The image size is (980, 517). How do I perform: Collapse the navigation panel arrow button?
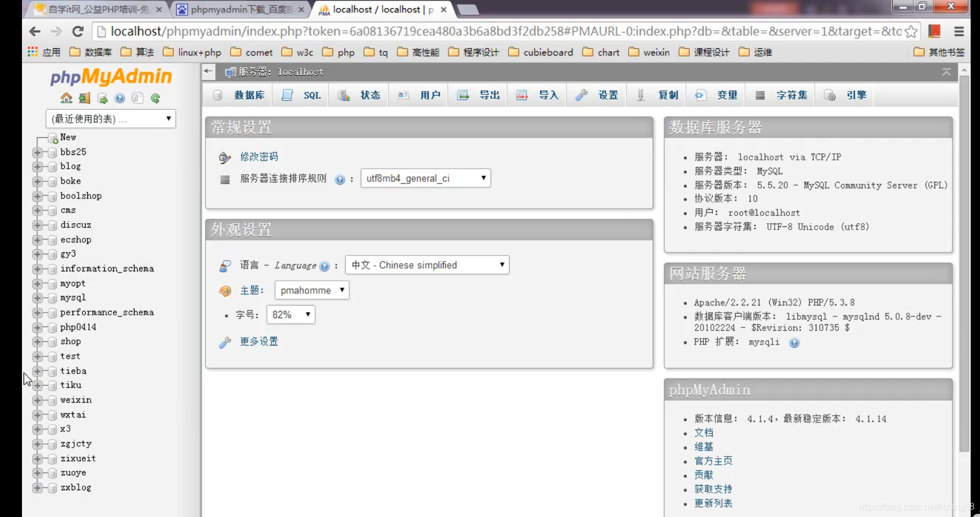pos(208,71)
